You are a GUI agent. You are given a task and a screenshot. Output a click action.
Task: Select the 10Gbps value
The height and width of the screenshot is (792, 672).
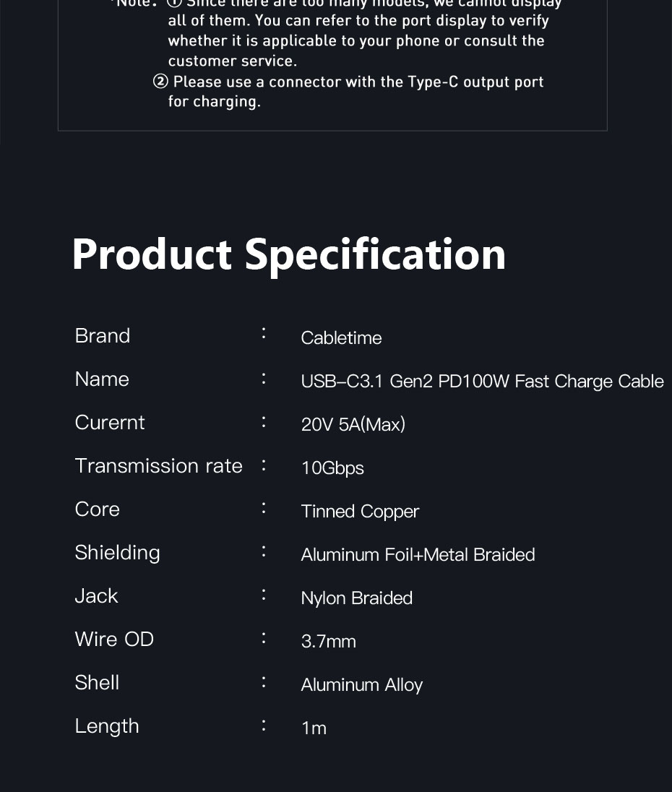(332, 468)
